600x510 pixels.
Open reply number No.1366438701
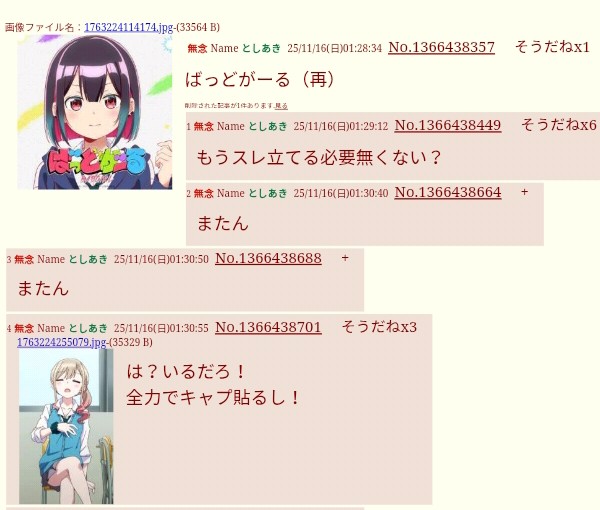(x=268, y=328)
